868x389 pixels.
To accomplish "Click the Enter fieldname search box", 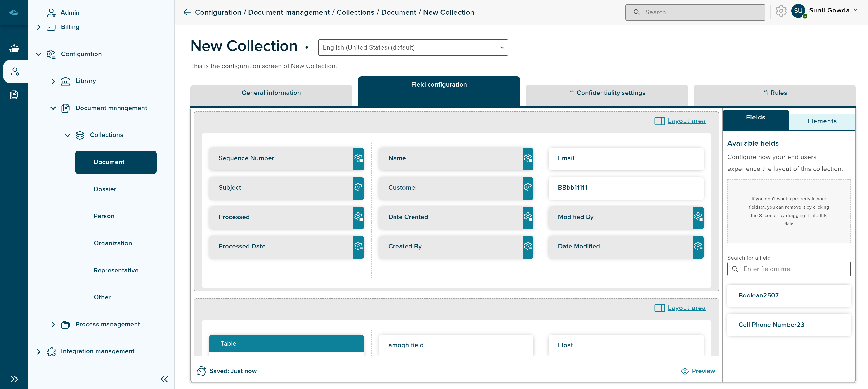I will pyautogui.click(x=788, y=269).
